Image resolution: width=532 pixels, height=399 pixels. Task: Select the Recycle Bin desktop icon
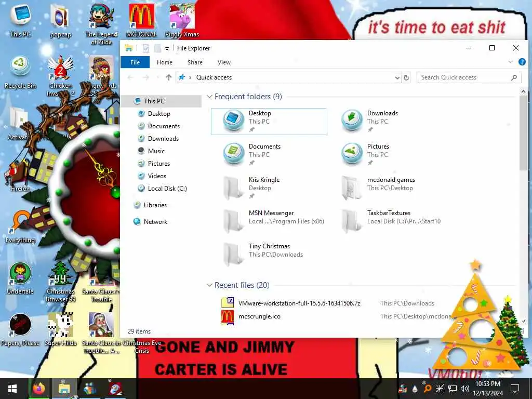(x=20, y=72)
